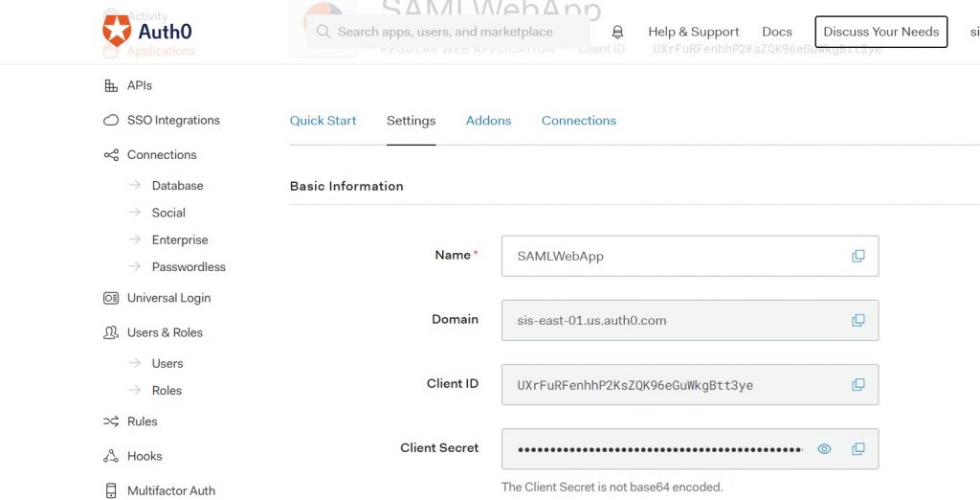Viewport: 980px width, 500px height.
Task: Open Hooks in the sidebar
Action: pos(145,456)
